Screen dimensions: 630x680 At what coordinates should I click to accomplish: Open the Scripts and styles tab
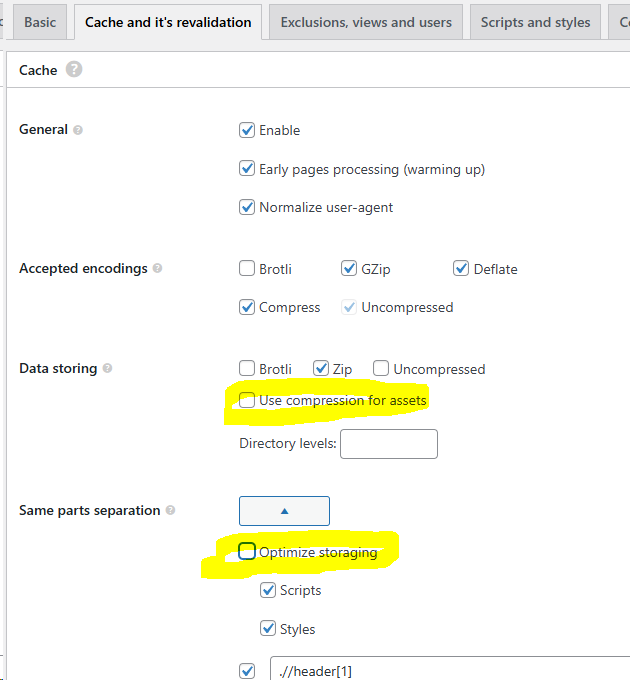[x=535, y=22]
